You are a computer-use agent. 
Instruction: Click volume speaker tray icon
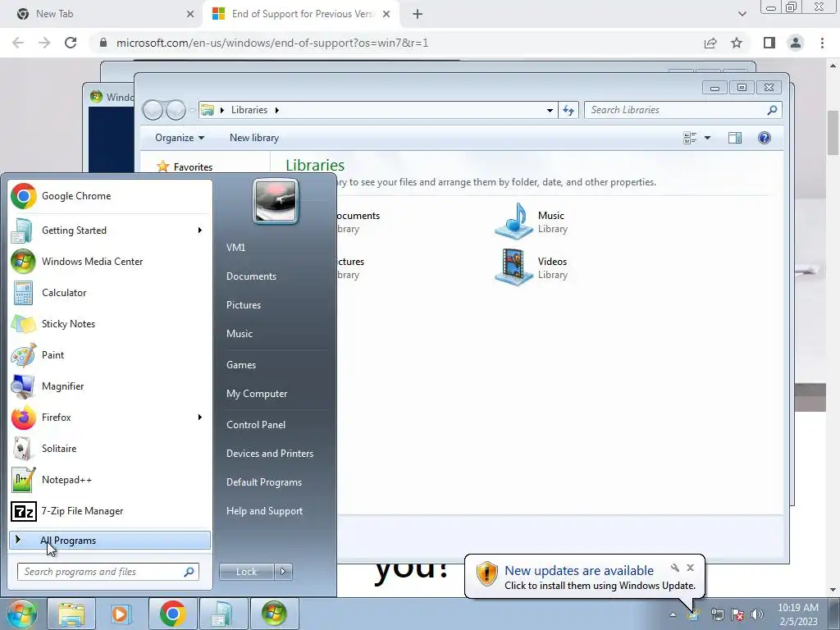click(757, 615)
